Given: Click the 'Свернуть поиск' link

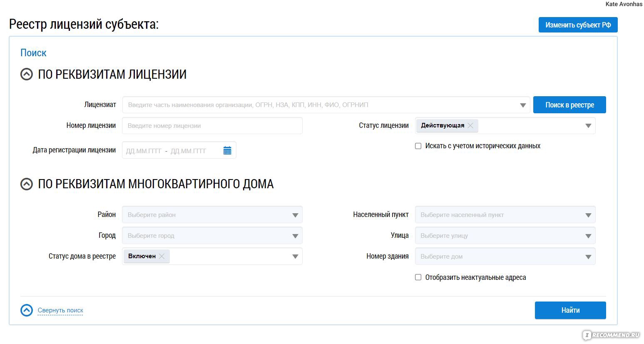Looking at the screenshot, I should 60,310.
